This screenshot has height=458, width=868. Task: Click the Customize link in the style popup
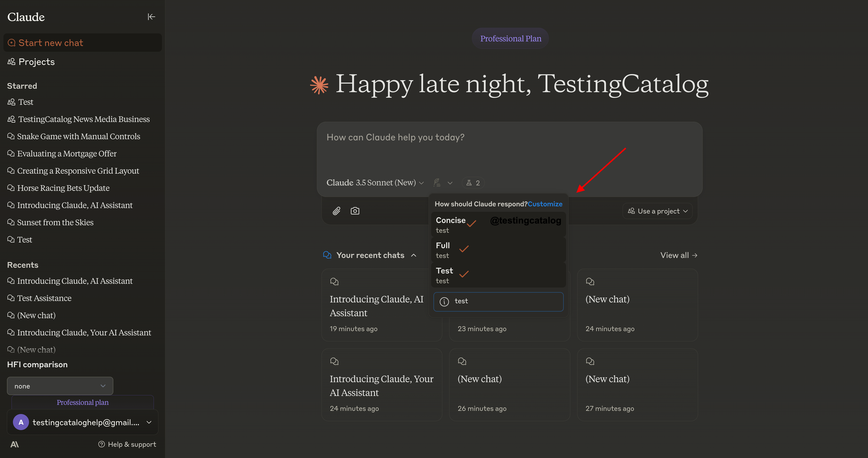[x=545, y=204]
